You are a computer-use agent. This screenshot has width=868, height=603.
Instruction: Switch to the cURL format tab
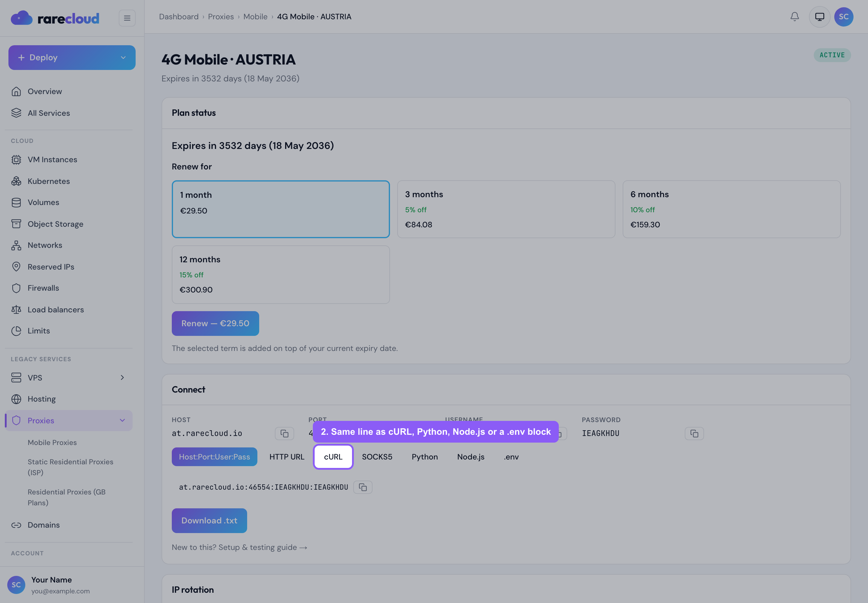pos(333,456)
